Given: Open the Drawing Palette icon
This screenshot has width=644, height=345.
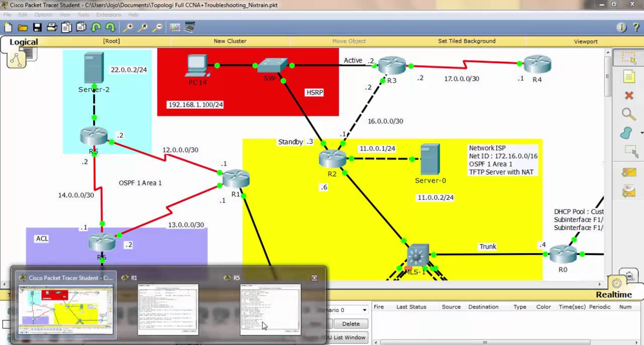Looking at the screenshot, I should (175, 28).
